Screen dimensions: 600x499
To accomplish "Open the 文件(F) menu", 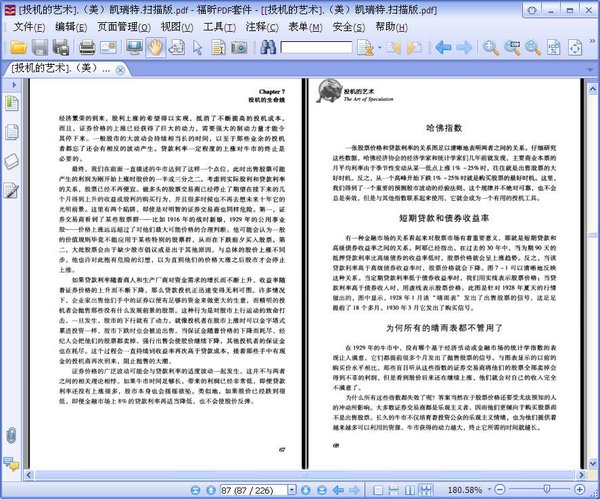I will pyautogui.click(x=29, y=27).
